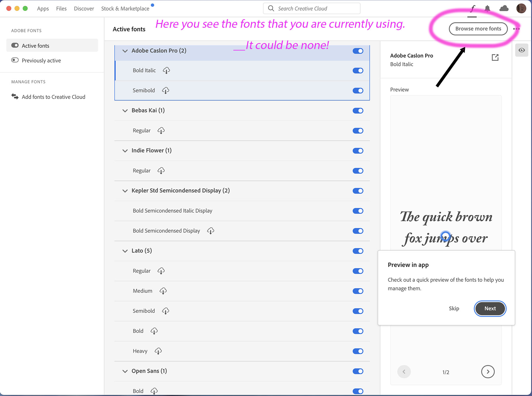532x396 pixels.
Task: Collapse Kepler Std Semicondensed Display group
Action: [125, 191]
